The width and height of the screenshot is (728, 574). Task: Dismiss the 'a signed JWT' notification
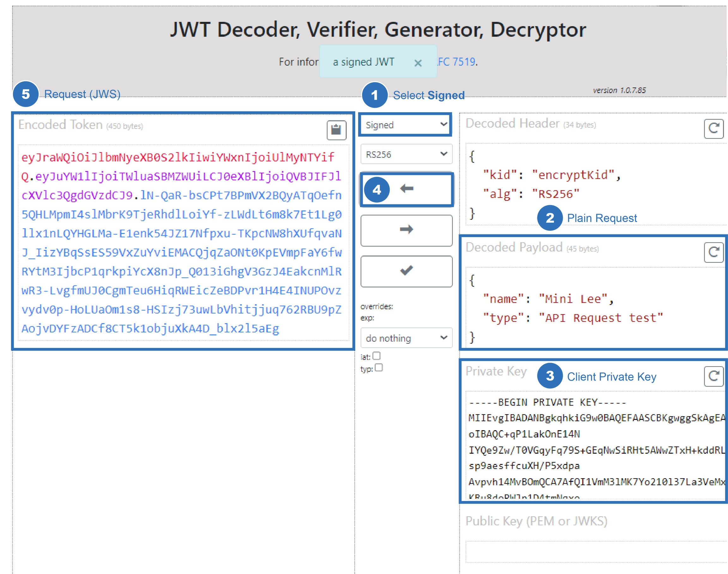pyautogui.click(x=418, y=63)
